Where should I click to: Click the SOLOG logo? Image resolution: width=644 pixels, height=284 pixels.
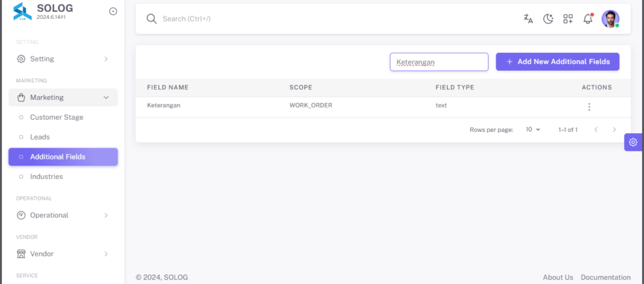pyautogui.click(x=22, y=11)
